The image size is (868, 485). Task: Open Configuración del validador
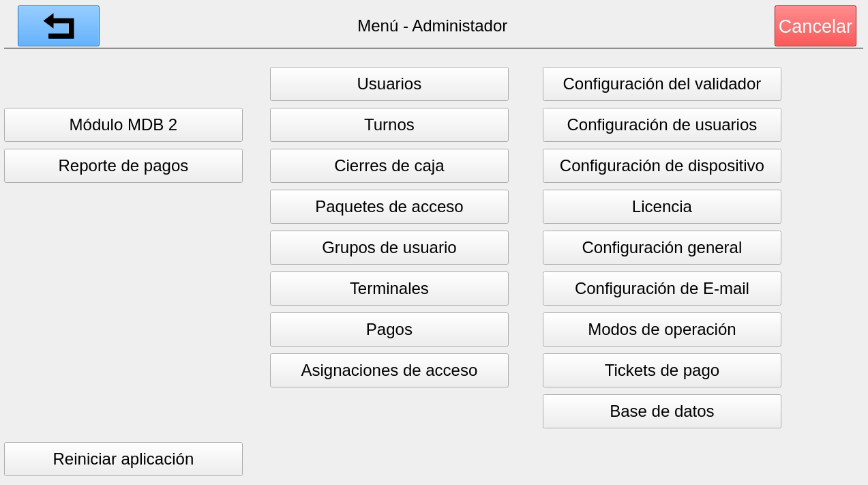[x=661, y=84]
